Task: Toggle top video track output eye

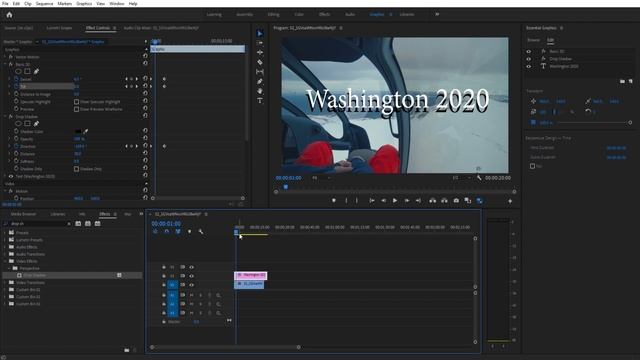Action: (191, 267)
